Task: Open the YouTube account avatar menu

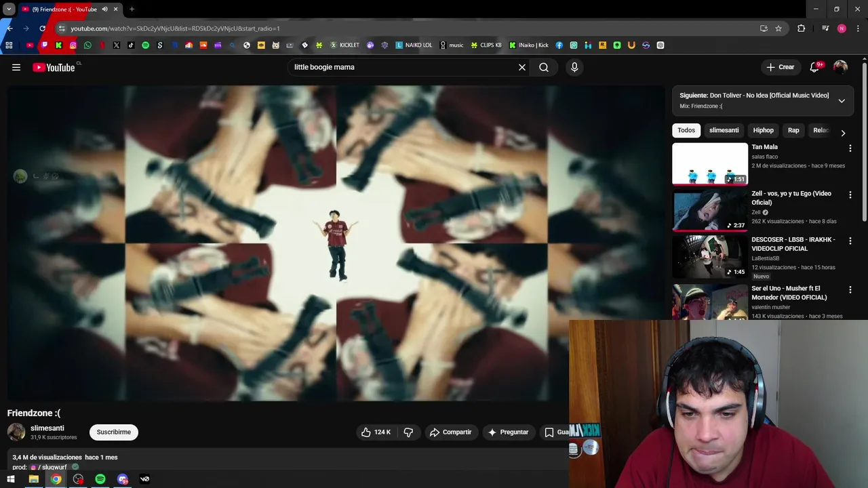Action: (840, 67)
